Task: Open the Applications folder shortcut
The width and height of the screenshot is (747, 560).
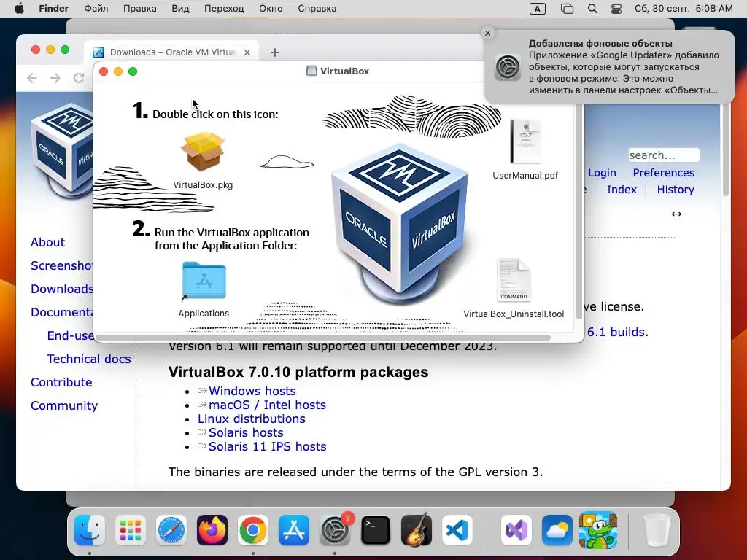Action: pos(204,281)
